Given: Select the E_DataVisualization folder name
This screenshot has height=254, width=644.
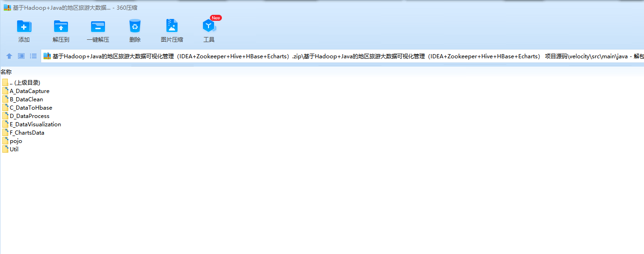Looking at the screenshot, I should [35, 124].
